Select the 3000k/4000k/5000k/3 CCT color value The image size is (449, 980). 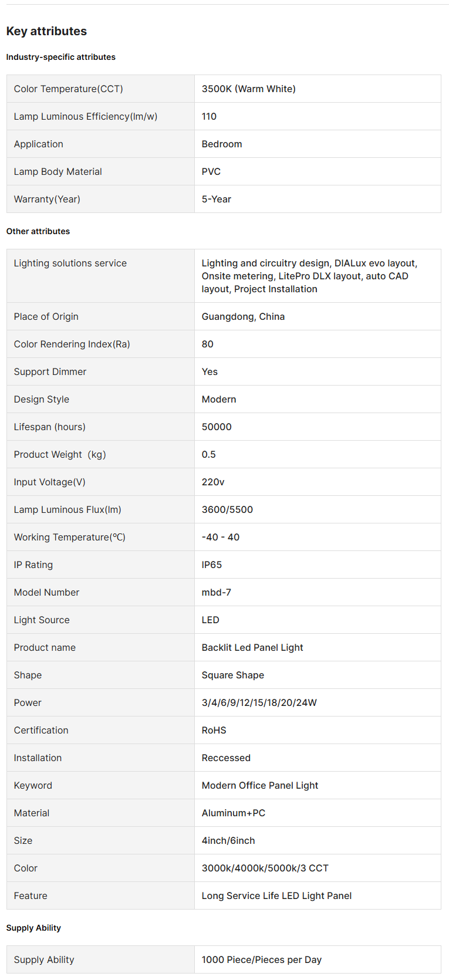pyautogui.click(x=265, y=868)
